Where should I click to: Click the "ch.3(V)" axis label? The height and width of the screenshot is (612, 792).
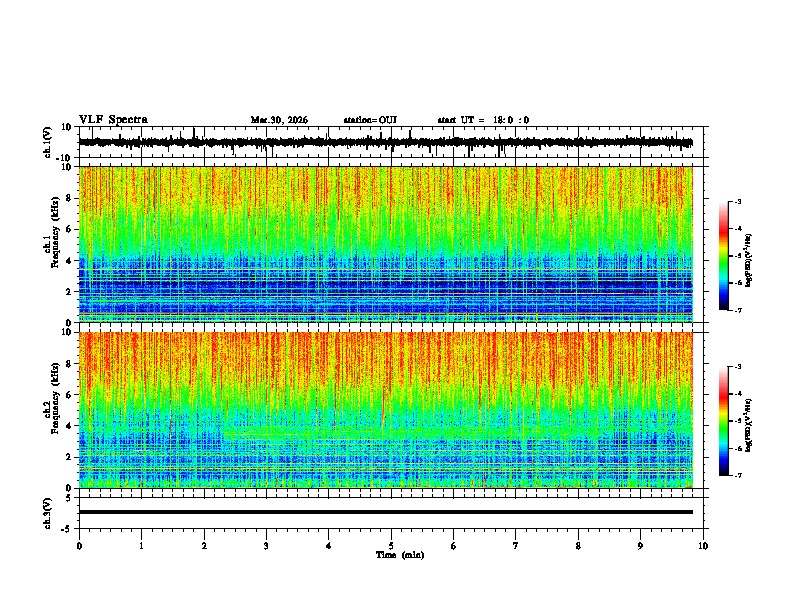click(x=48, y=513)
